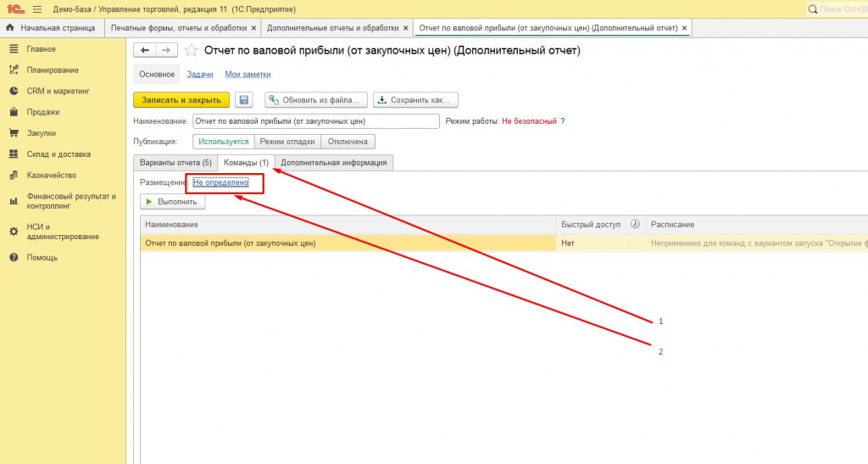The width and height of the screenshot is (868, 464).
Task: Sort by the Наименование column header
Action: pyautogui.click(x=348, y=224)
